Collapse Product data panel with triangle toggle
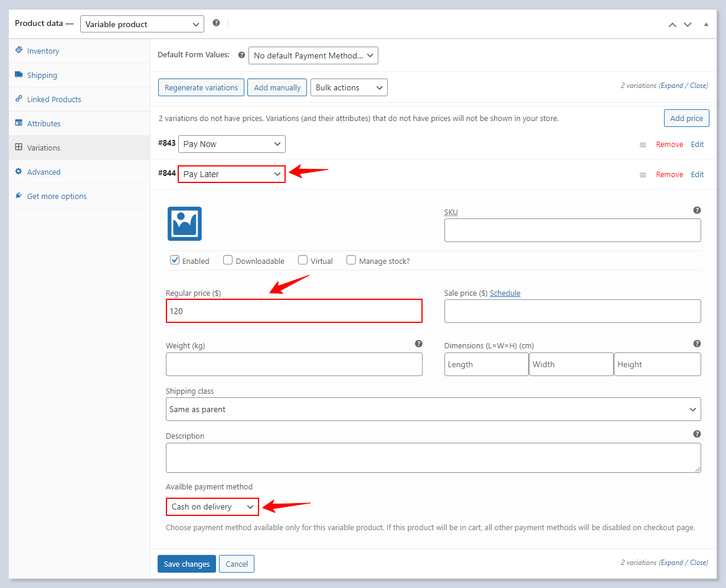The image size is (726, 588). tap(706, 24)
